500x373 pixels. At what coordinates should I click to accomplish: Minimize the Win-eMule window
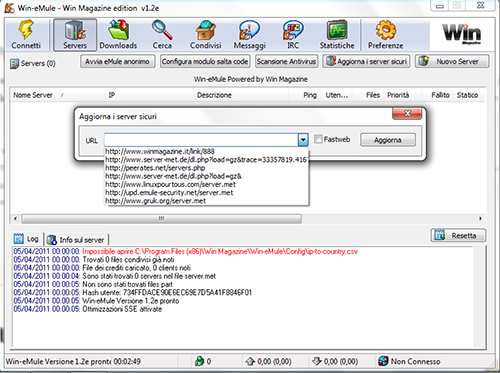(440, 6)
